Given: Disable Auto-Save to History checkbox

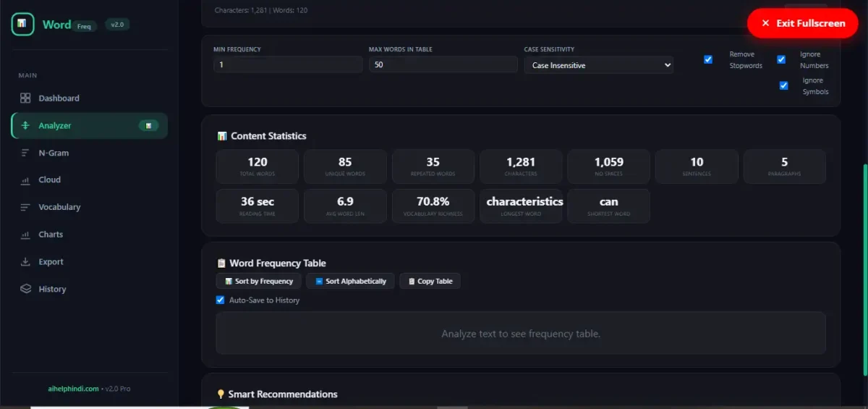Looking at the screenshot, I should click(221, 300).
